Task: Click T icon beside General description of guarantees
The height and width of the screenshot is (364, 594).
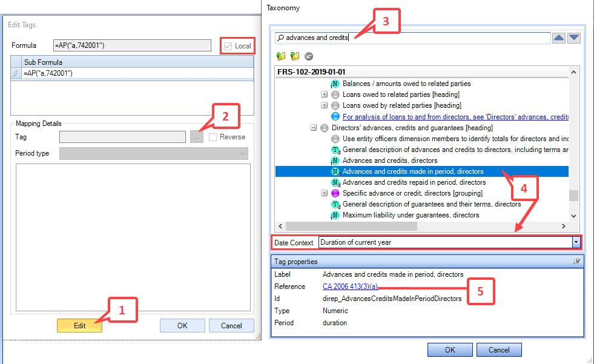Action: click(335, 205)
